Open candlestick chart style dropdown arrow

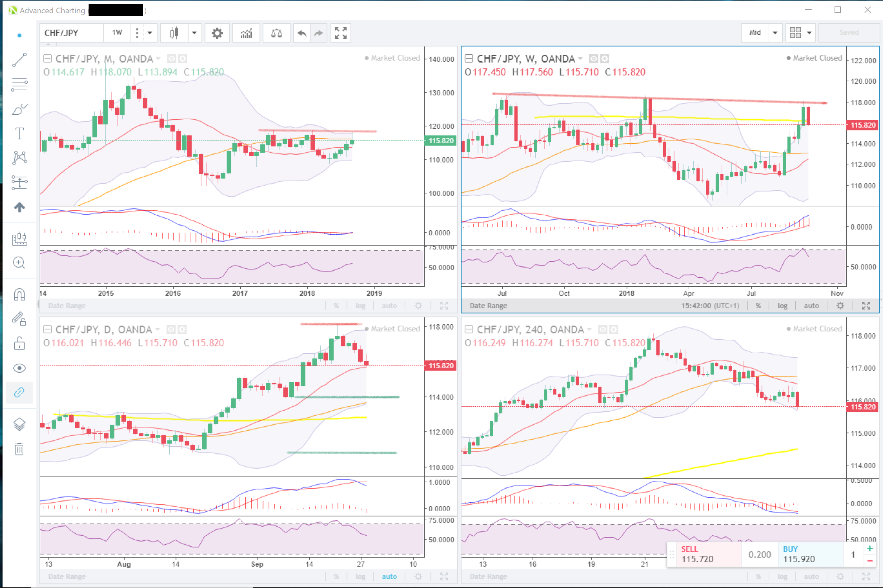(x=194, y=33)
